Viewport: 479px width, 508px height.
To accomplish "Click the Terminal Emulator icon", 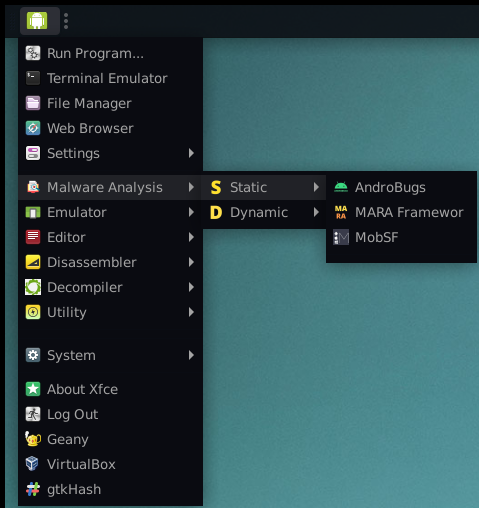I will (x=33, y=78).
